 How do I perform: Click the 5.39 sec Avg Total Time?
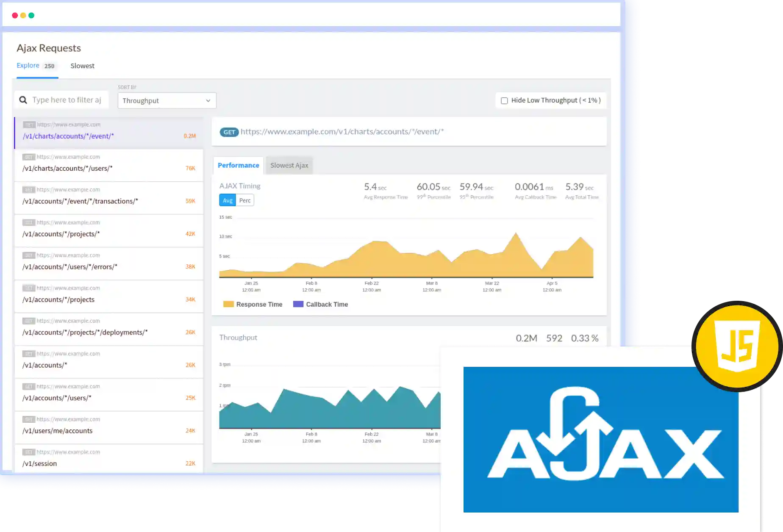click(580, 187)
